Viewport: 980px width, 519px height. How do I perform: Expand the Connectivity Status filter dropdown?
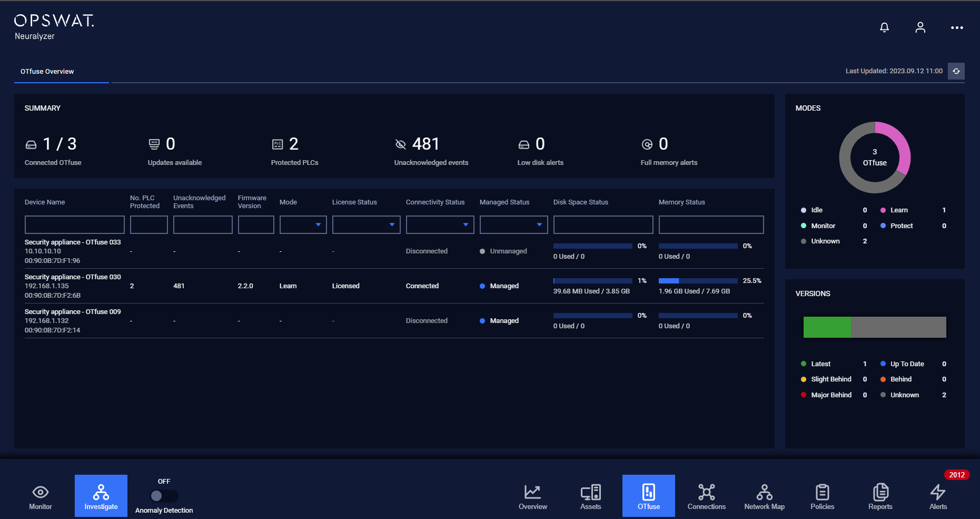click(440, 224)
